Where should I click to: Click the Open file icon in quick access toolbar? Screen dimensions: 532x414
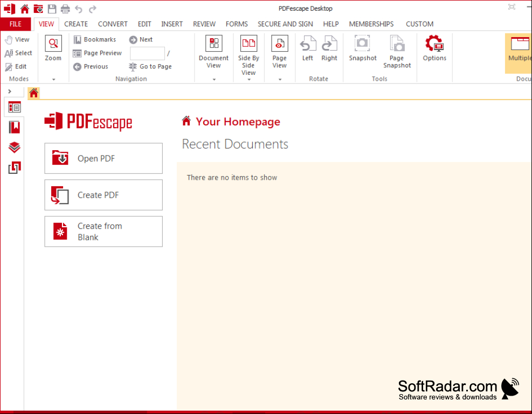[38, 9]
